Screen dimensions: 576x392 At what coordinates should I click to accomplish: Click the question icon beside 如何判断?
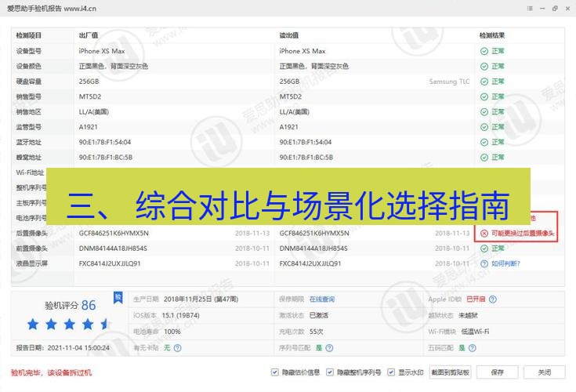click(x=484, y=263)
